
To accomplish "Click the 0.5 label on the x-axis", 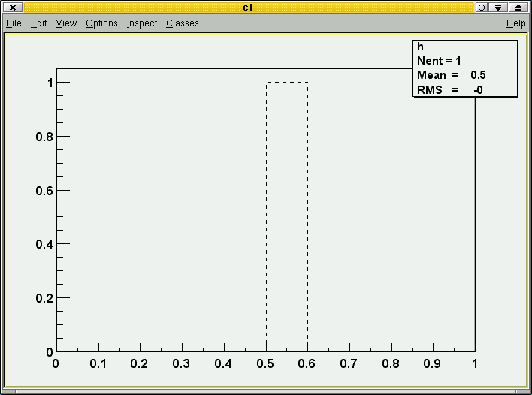I will (x=266, y=364).
